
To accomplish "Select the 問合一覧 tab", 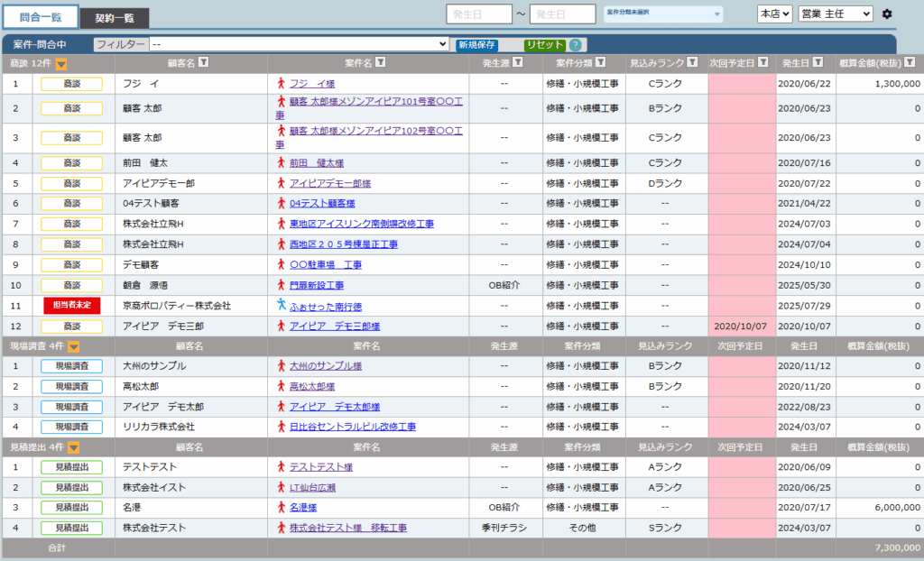I will tap(40, 17).
